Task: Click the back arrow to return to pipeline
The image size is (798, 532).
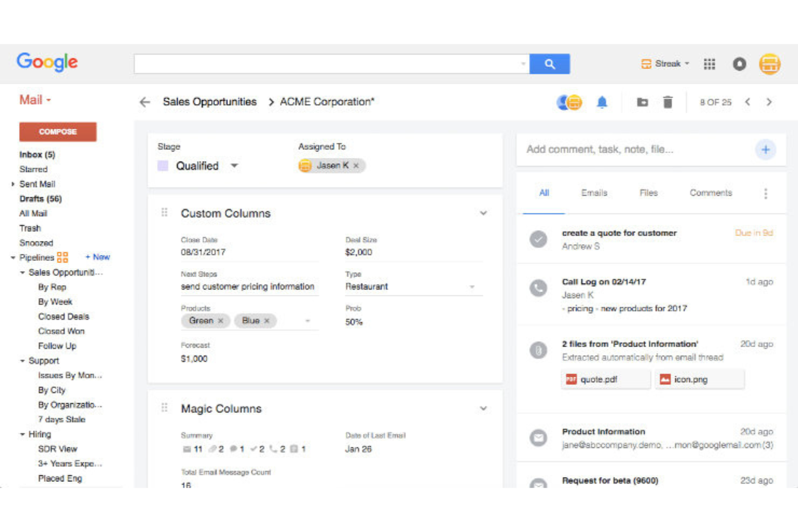Action: click(x=144, y=102)
